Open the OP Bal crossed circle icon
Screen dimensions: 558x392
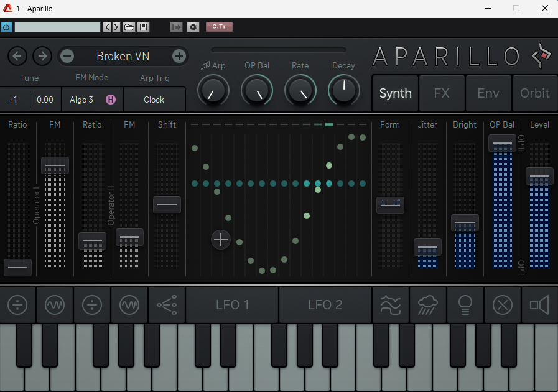(x=503, y=305)
